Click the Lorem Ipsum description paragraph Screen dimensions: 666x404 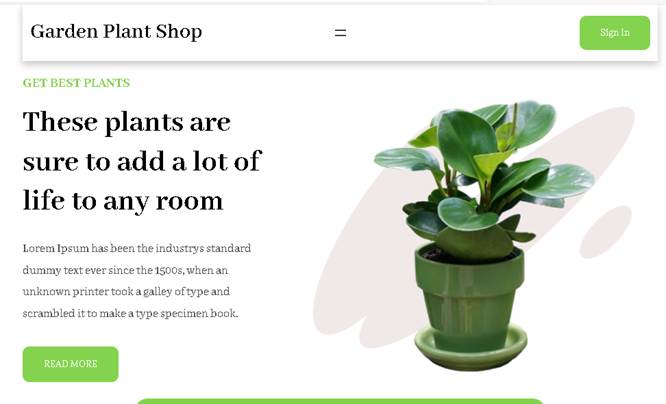137,280
